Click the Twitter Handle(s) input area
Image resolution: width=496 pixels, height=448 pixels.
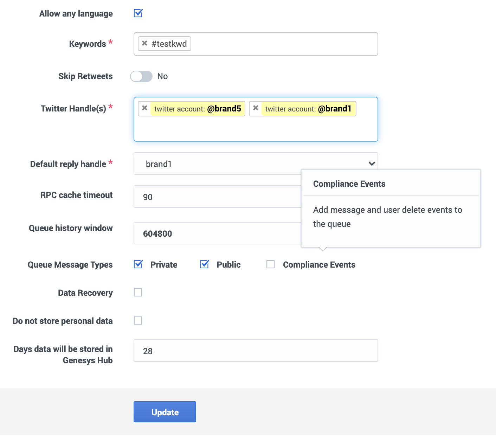pyautogui.click(x=256, y=129)
